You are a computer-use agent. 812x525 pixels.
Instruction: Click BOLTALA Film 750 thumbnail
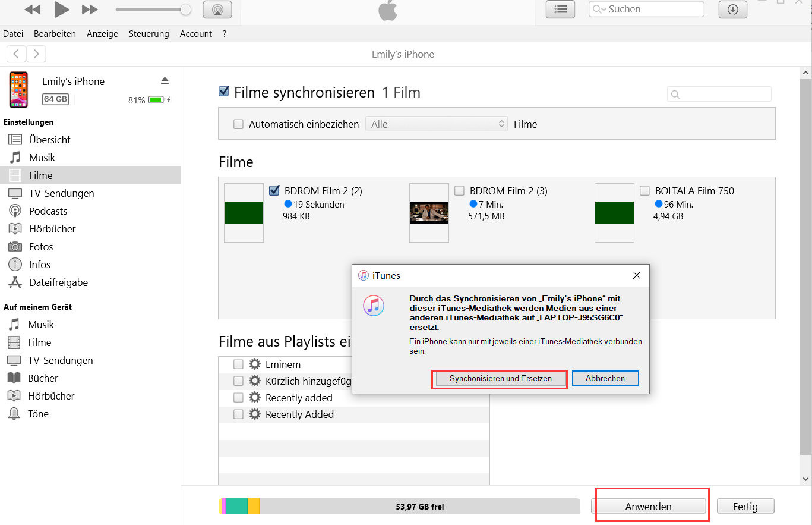coord(614,213)
